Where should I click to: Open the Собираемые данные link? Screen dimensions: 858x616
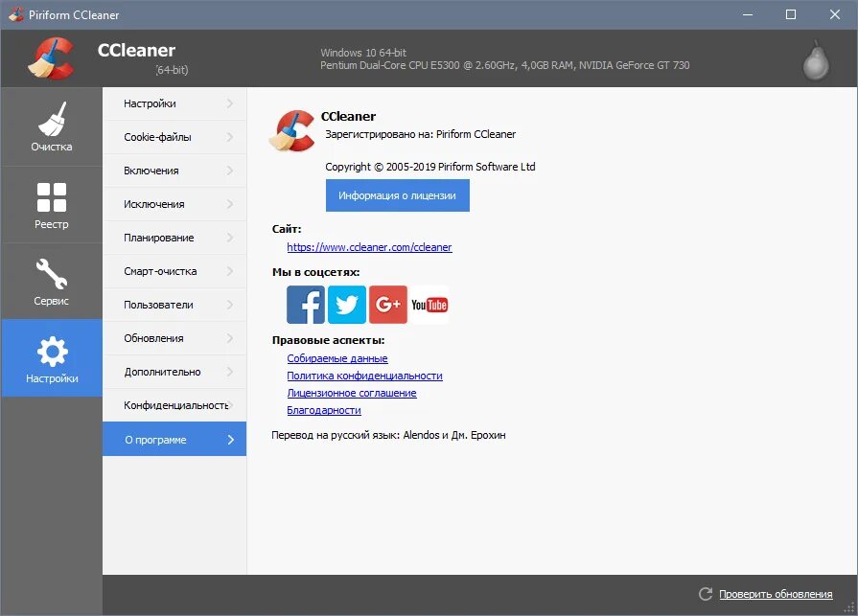pyautogui.click(x=337, y=358)
